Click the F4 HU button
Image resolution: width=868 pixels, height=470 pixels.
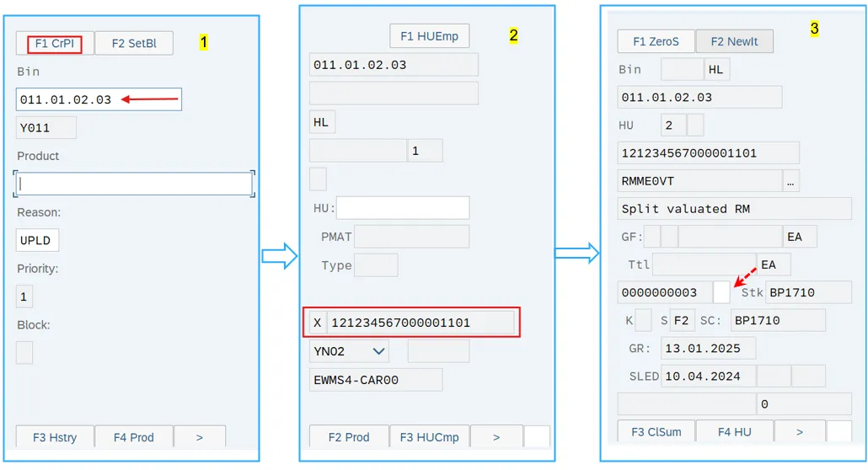point(735,432)
